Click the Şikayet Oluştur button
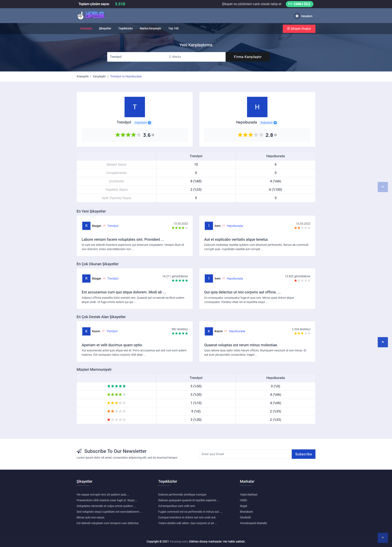 tap(299, 29)
